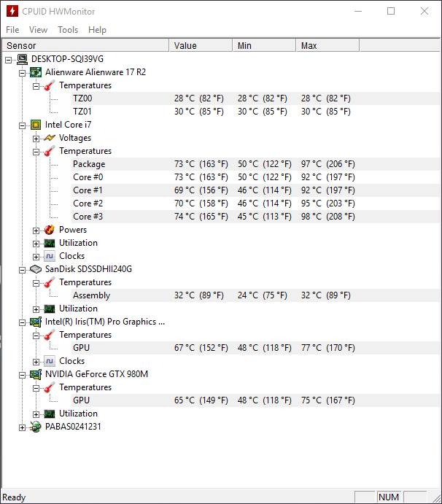
Task: Click the Intel Core i7 CPU chip icon
Action: pos(36,125)
